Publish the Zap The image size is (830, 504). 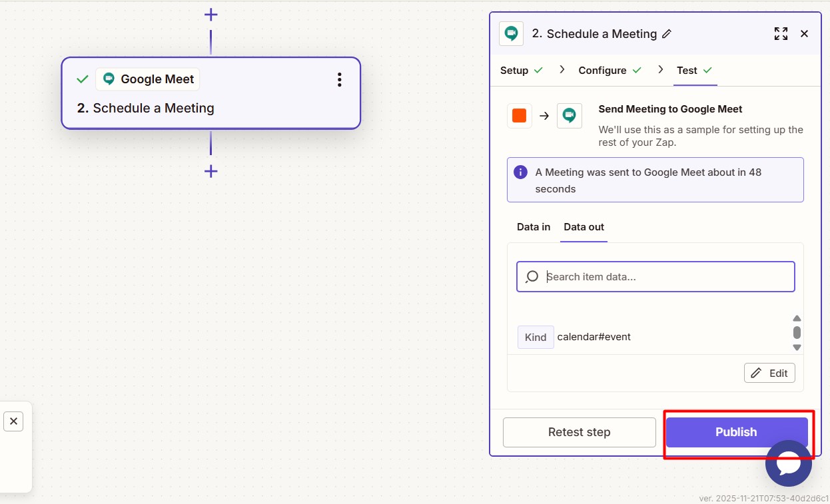736,432
